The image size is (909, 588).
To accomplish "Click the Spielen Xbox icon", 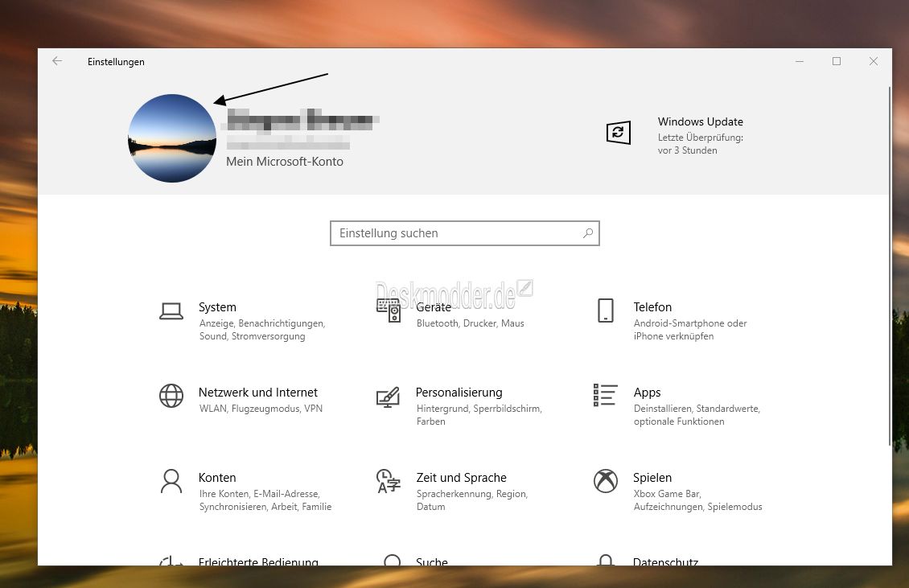I will (605, 481).
